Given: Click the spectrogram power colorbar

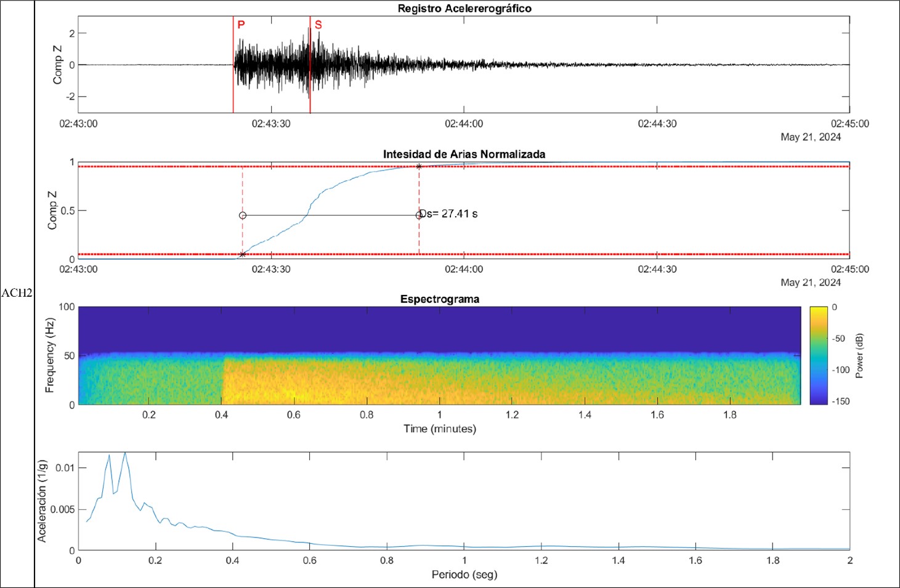Looking at the screenshot, I should pyautogui.click(x=819, y=355).
